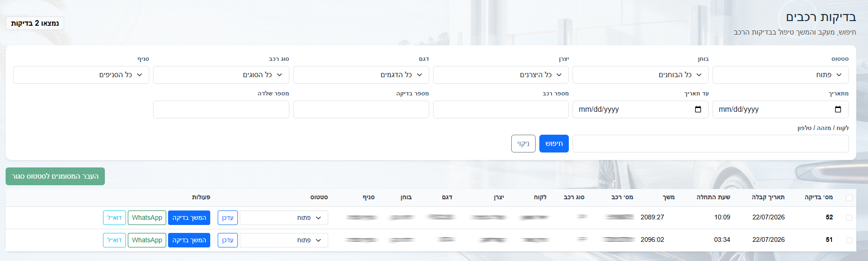Screen dimensions: 868x261
Task: Click לקוח column header
Action: point(540,197)
